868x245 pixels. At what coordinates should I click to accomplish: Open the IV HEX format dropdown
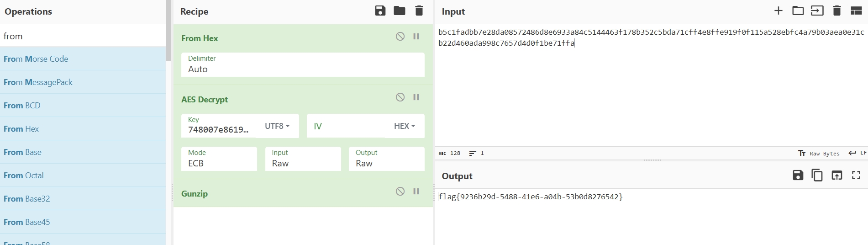click(x=405, y=126)
